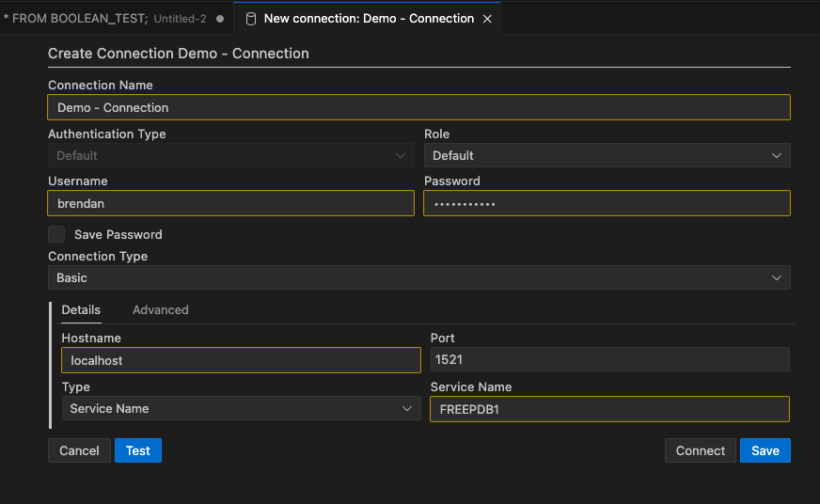Click into the Password field

[x=607, y=203]
